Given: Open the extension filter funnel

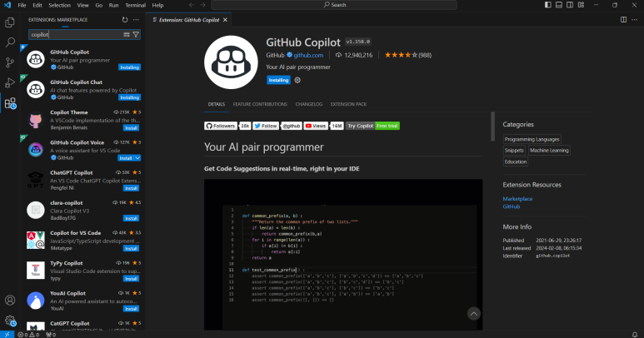Looking at the screenshot, I should pyautogui.click(x=136, y=35).
